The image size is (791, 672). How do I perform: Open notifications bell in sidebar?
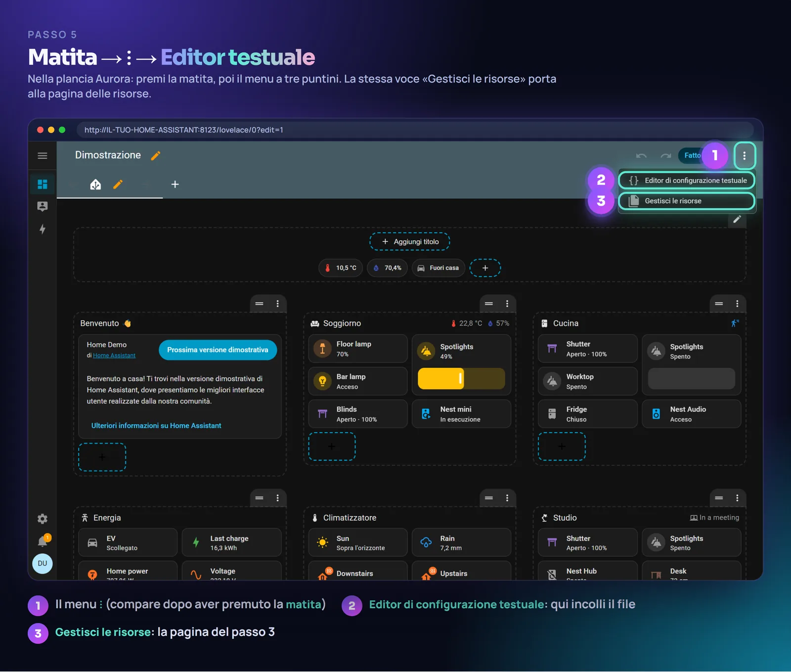[43, 541]
